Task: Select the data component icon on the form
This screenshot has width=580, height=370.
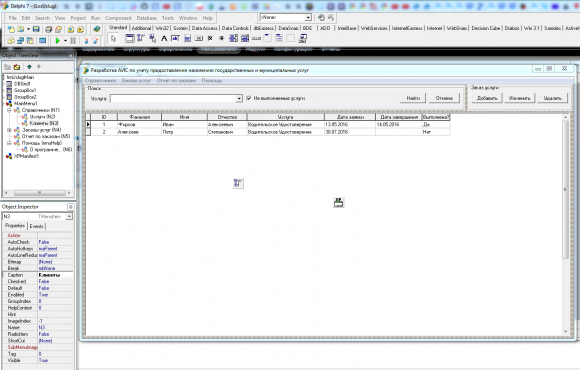Action: [338, 202]
